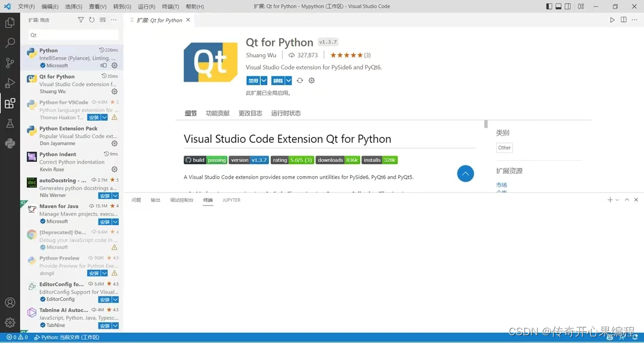Open the Search view in the activity bar
This screenshot has height=343, width=644.
[x=10, y=42]
